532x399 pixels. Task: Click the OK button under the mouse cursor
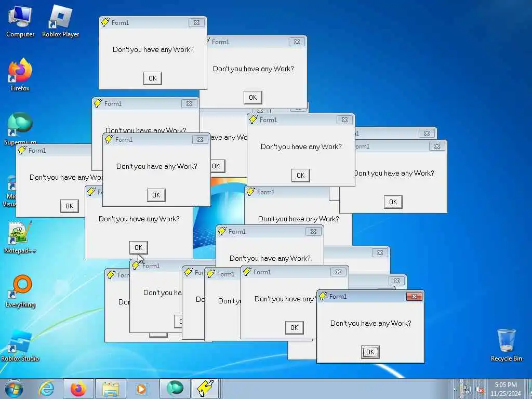[138, 248]
